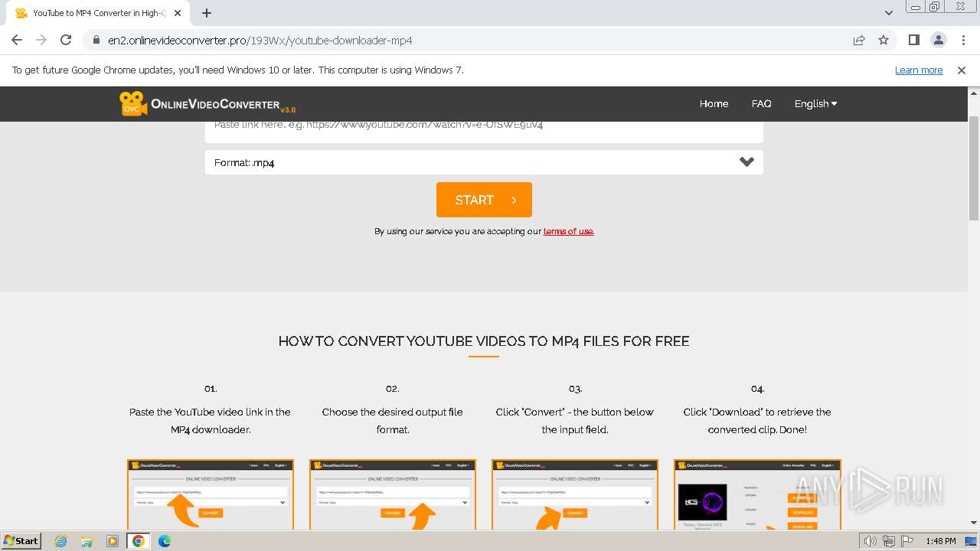Open the Chrome three-dot menu

(x=963, y=40)
